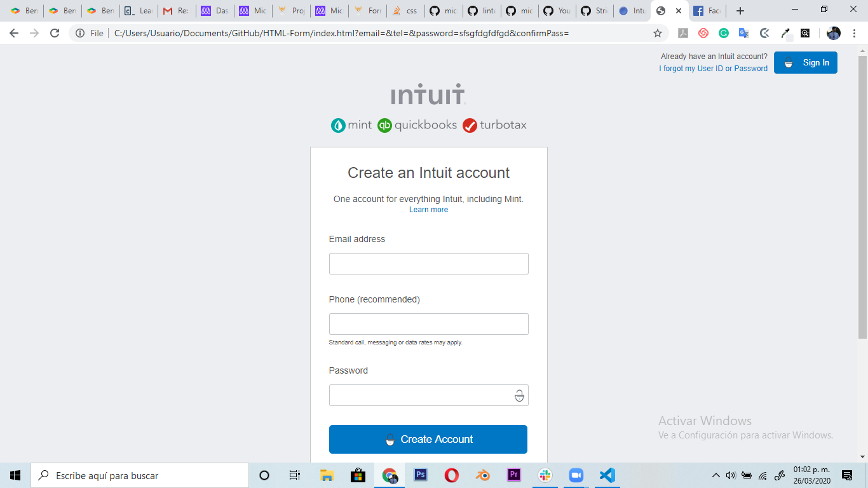The image size is (868, 488).
Task: Click the page vertical scrollbar
Action: pyautogui.click(x=862, y=197)
